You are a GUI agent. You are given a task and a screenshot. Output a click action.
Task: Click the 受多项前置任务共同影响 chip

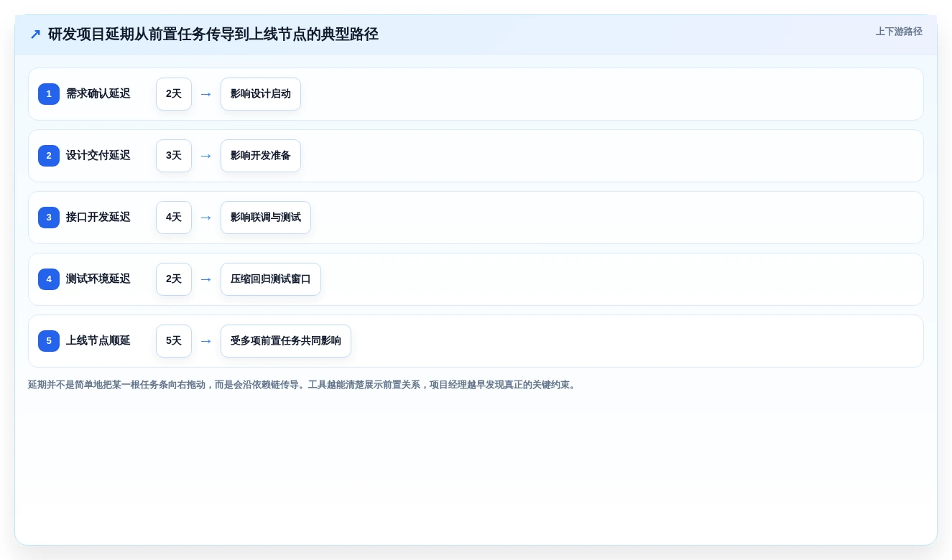click(x=286, y=341)
